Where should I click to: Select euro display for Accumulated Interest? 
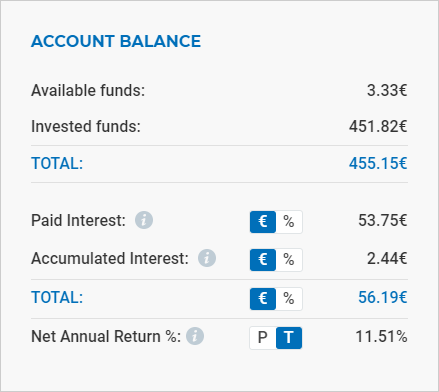pos(263,260)
